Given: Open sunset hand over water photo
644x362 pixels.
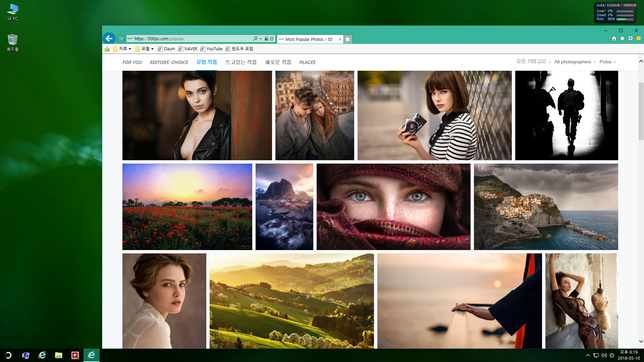Looking at the screenshot, I should [x=460, y=301].
